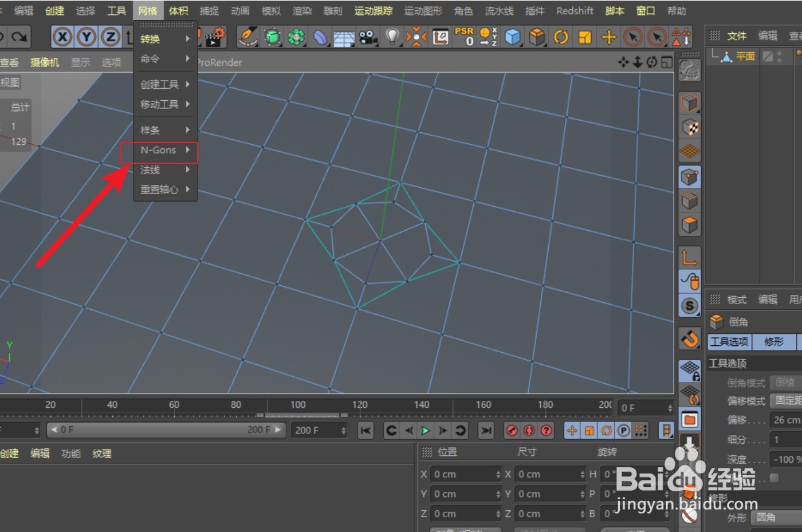Viewport: 802px width, 532px height.
Task: Switch to the 修形 tab
Action: pos(773,342)
